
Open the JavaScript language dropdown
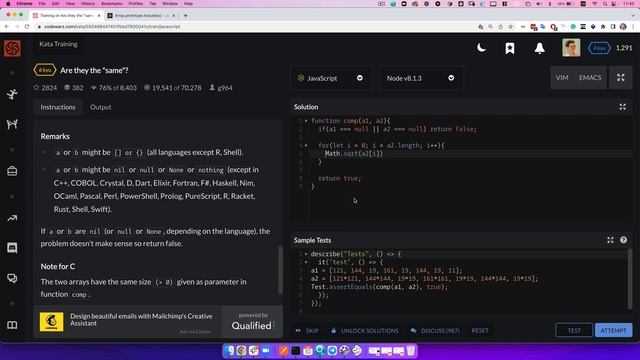331,78
